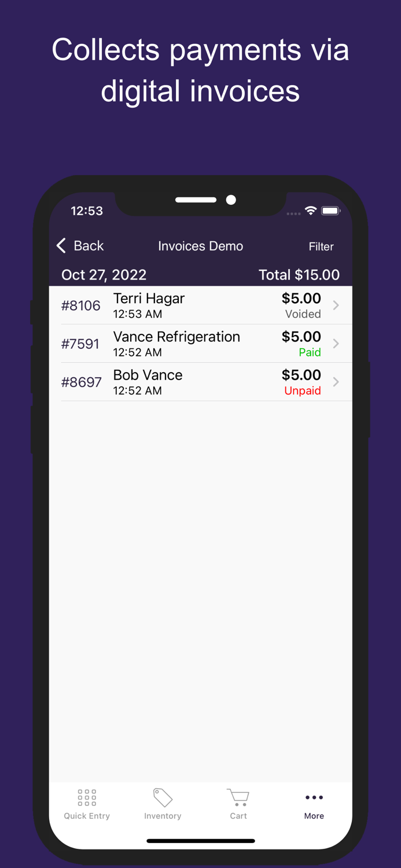Tap the battery indicator icon
This screenshot has width=401, height=868.
pos(331,211)
